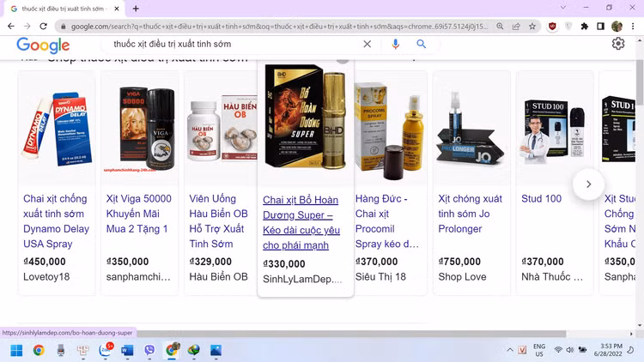Open the Chrome three-dot menu
Screen dimensions: 644x362
(x=634, y=27)
